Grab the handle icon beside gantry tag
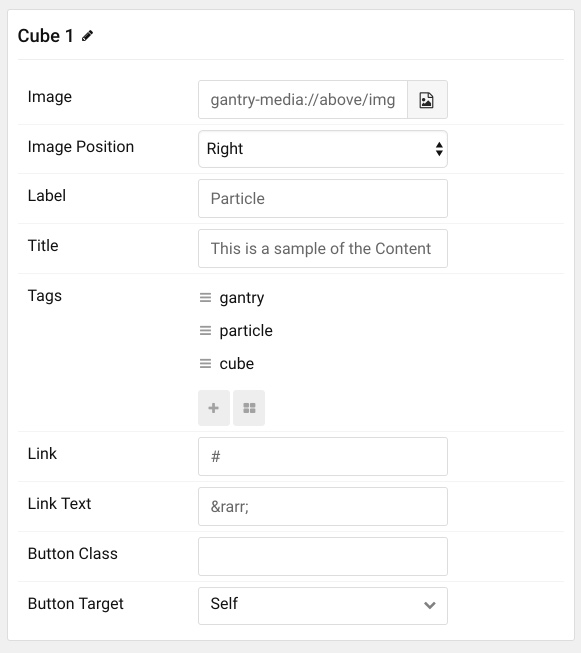The width and height of the screenshot is (581, 653). (205, 297)
